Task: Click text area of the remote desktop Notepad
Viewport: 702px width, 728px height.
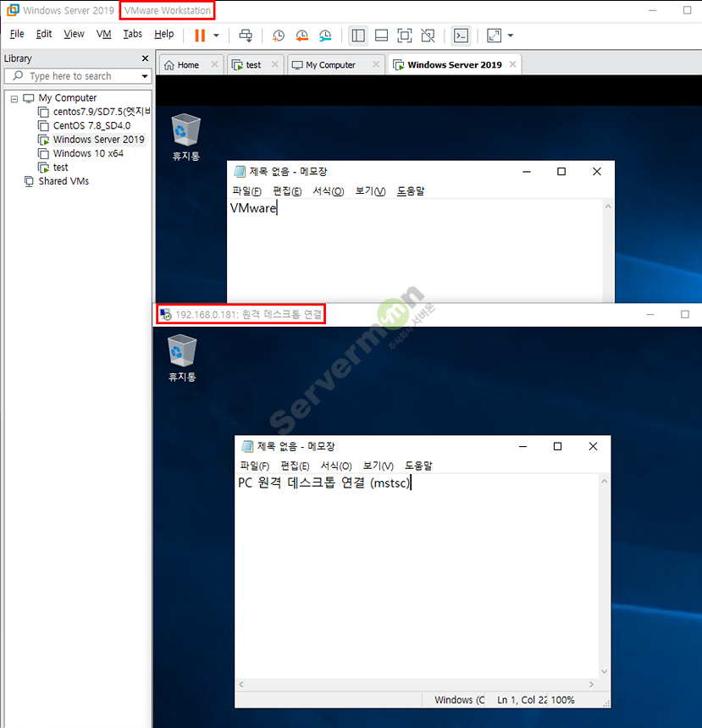Action: pos(417,576)
